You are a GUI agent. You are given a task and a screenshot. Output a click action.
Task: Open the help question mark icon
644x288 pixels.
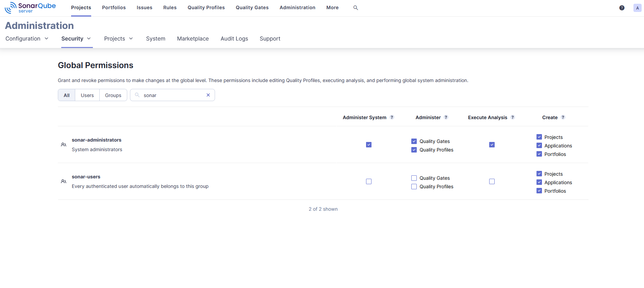point(622,8)
